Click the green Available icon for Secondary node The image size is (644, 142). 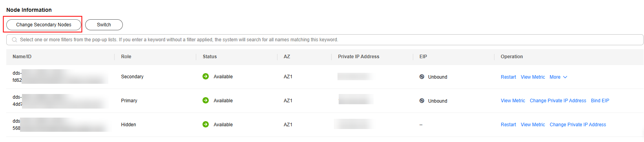coord(206,76)
